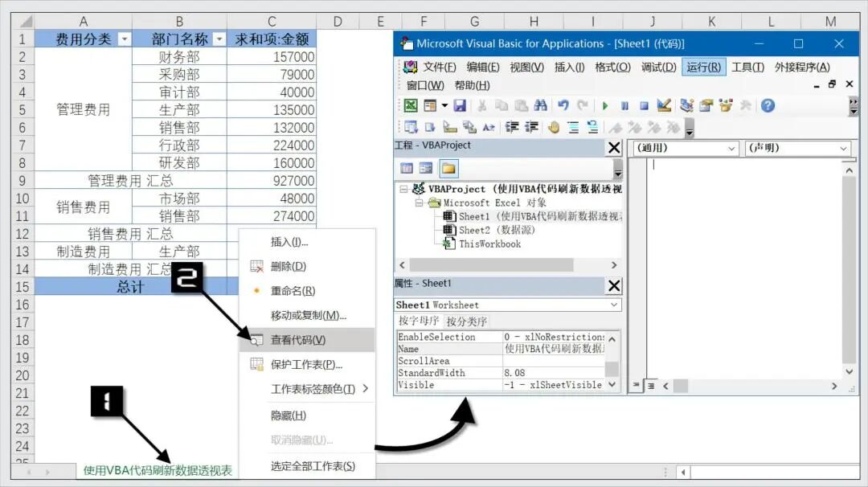Click the StandardWidth value 8.08
Viewport: 868px width, 487px height.
click(554, 372)
